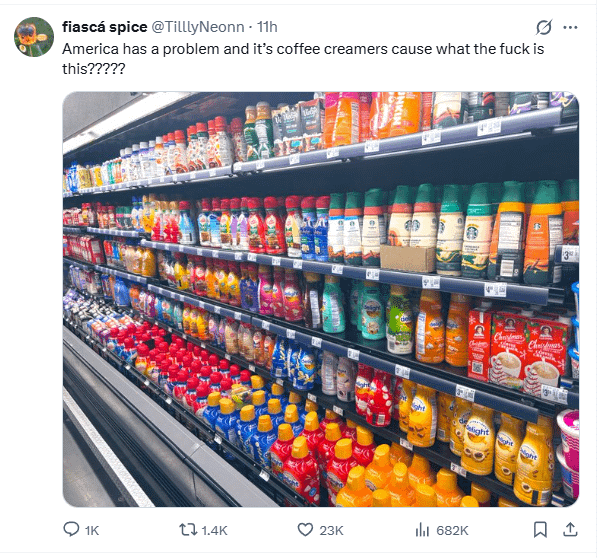Click the reply speech bubble icon

(72, 530)
